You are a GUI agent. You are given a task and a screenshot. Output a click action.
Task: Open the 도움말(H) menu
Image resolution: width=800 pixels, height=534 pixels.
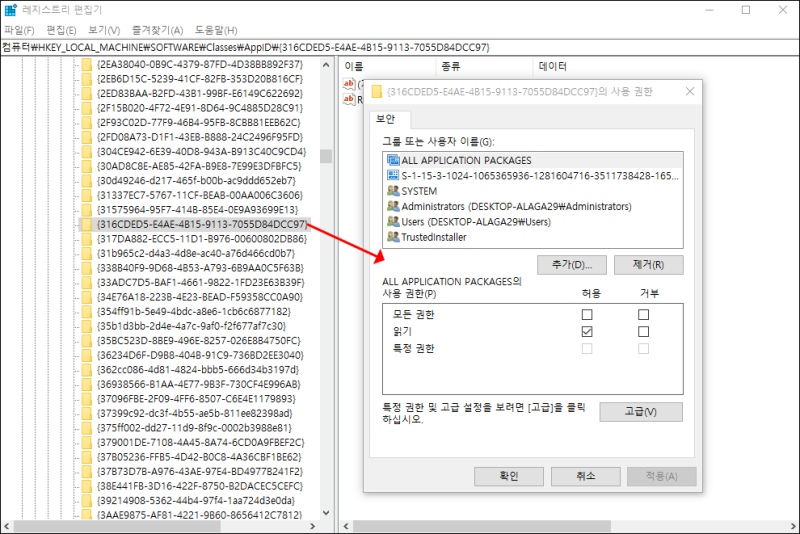point(216,31)
